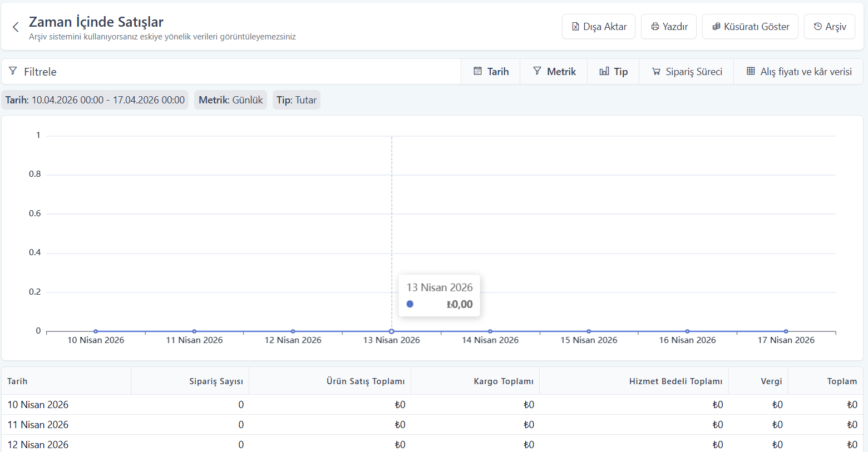Click the Excel icon in Dışa Aktar

click(x=575, y=27)
